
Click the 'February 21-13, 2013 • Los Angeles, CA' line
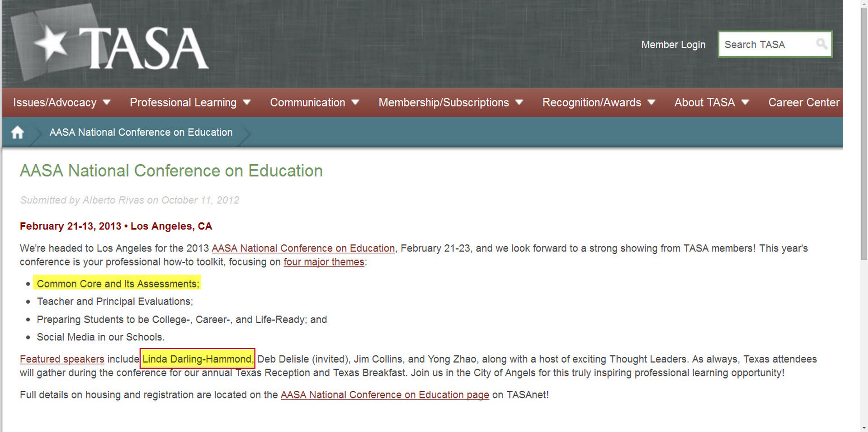116,226
